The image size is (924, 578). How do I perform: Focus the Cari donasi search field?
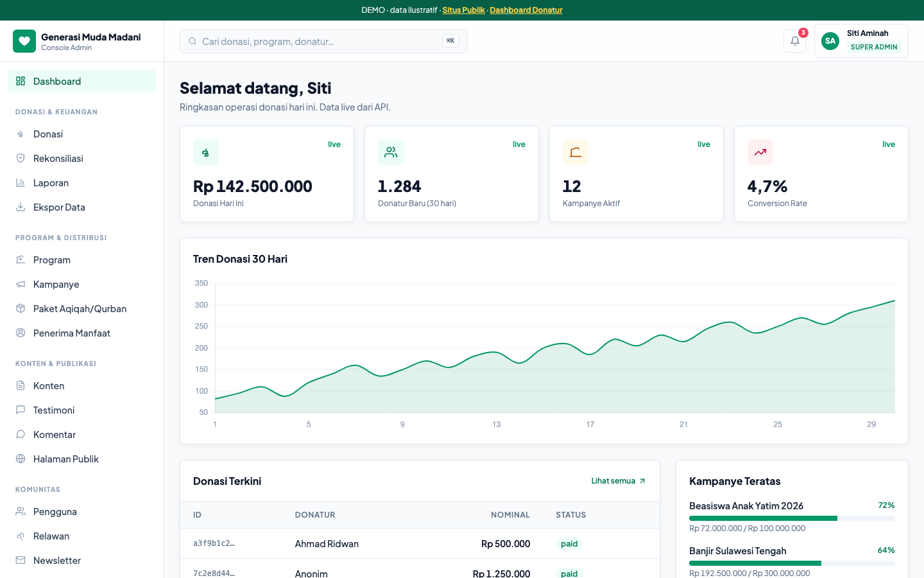pyautogui.click(x=323, y=41)
